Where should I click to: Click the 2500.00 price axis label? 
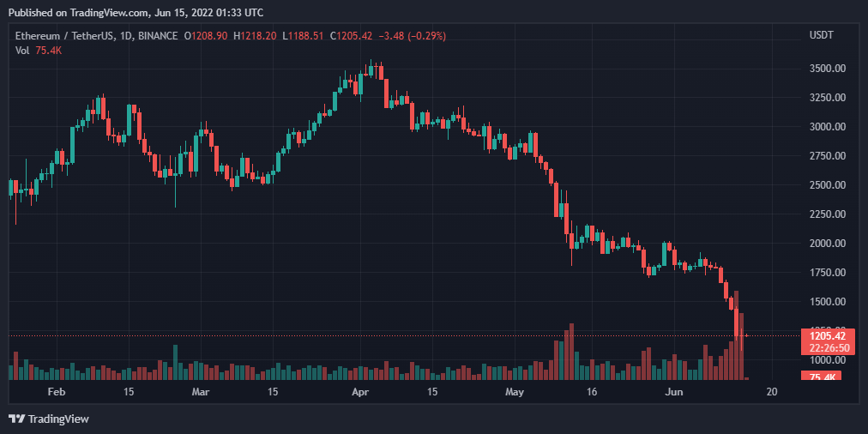tap(827, 185)
